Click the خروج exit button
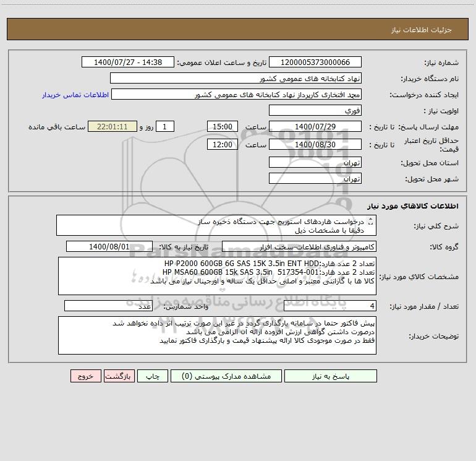This screenshot has height=461, width=476. [85, 376]
